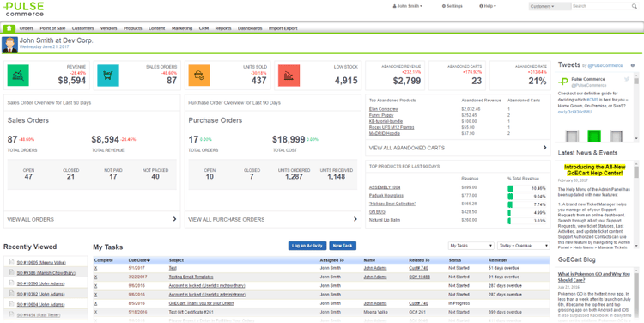Click the green Home icon tab
The width and height of the screenshot is (644, 323).
(9, 28)
